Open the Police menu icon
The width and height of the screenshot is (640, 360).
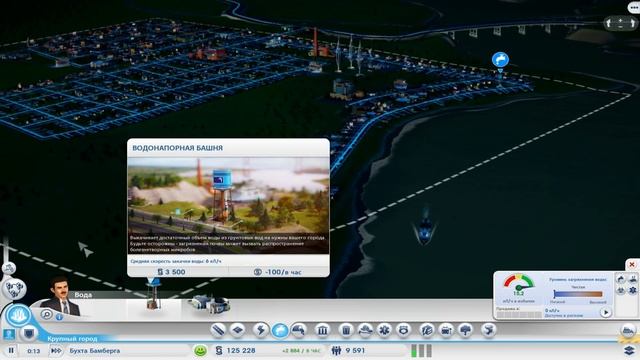tap(403, 330)
